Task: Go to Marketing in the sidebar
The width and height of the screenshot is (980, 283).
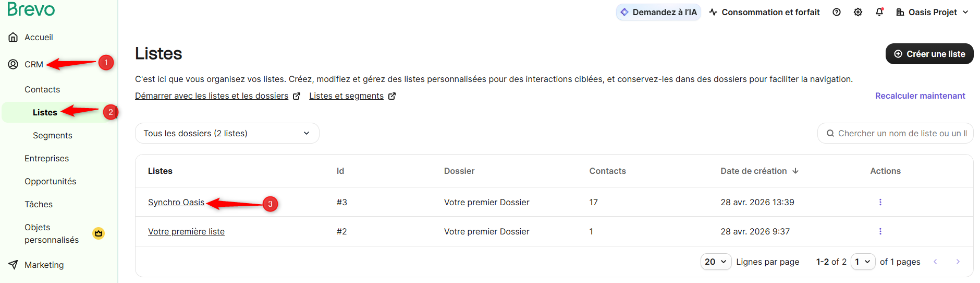Action: tap(44, 265)
